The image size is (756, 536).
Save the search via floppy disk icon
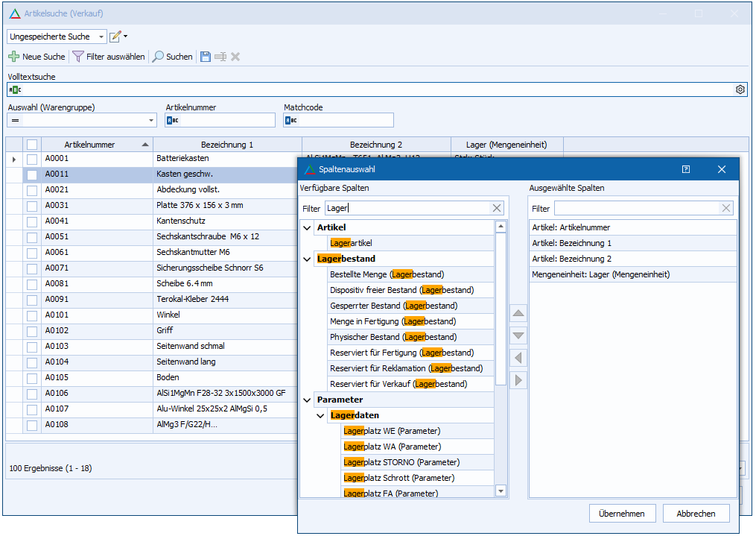(x=205, y=57)
